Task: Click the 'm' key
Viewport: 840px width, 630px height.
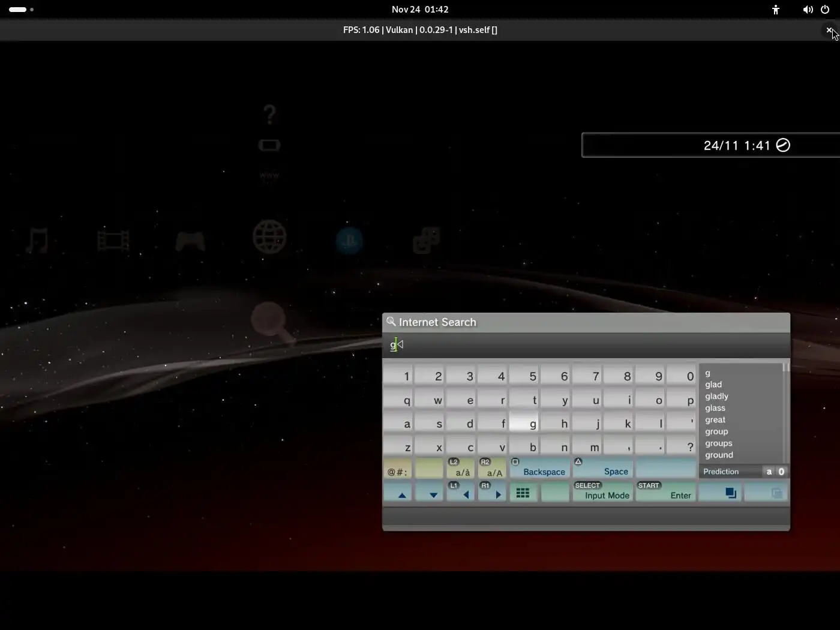Action: pyautogui.click(x=587, y=445)
